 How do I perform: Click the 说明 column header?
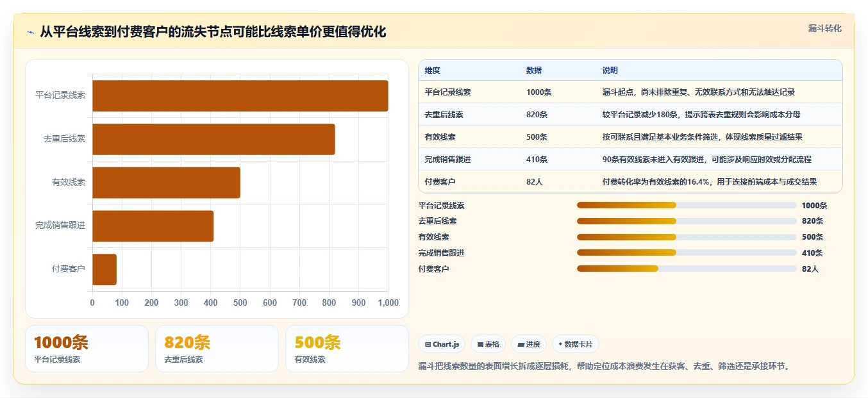(x=610, y=70)
